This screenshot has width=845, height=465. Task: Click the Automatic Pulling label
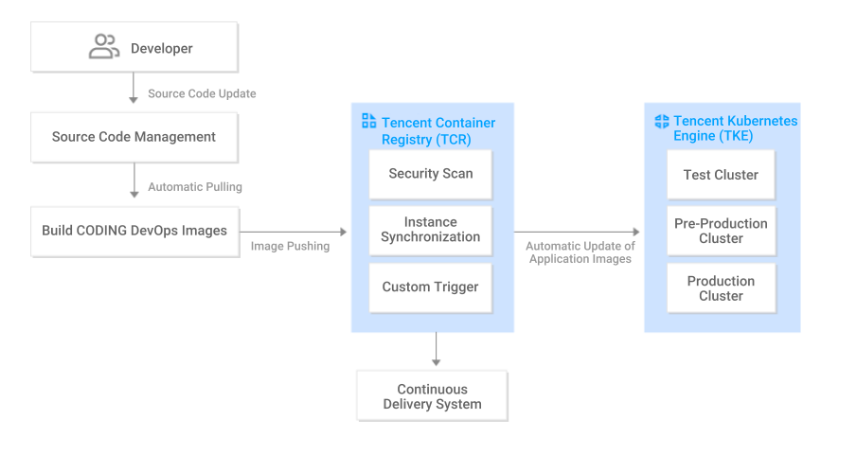[195, 187]
